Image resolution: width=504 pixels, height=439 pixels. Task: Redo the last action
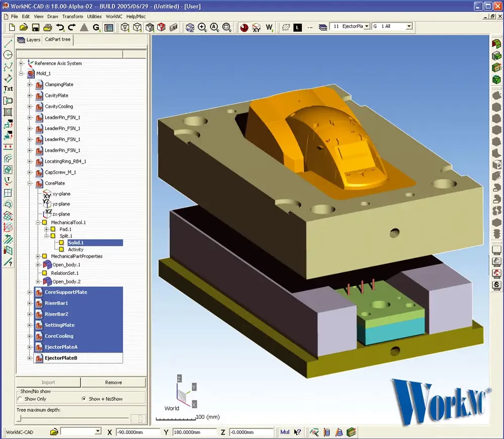pyautogui.click(x=72, y=27)
